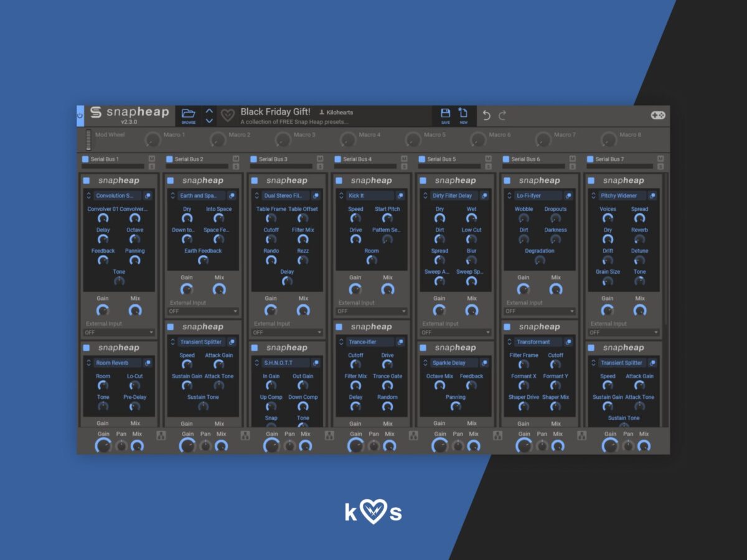This screenshot has width=747, height=560.
Task: Open editor icon beside Lo-Fi-ifyer preset
Action: [x=568, y=196]
